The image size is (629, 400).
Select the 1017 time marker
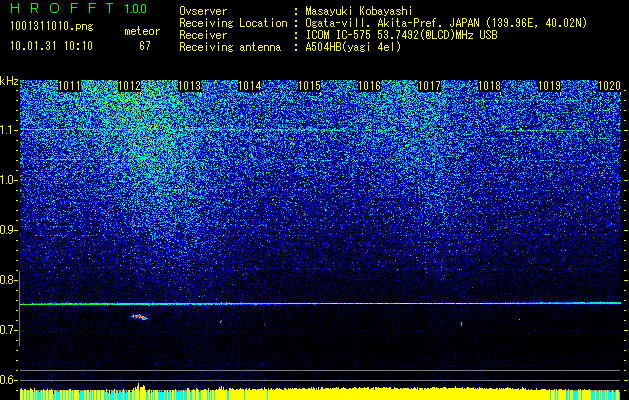point(429,86)
